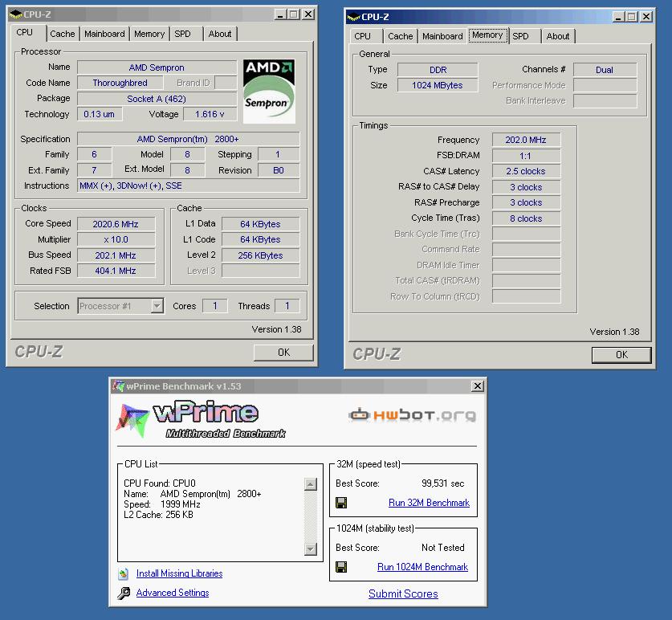
Task: Close the wPrime Benchmark window
Action: tap(478, 385)
